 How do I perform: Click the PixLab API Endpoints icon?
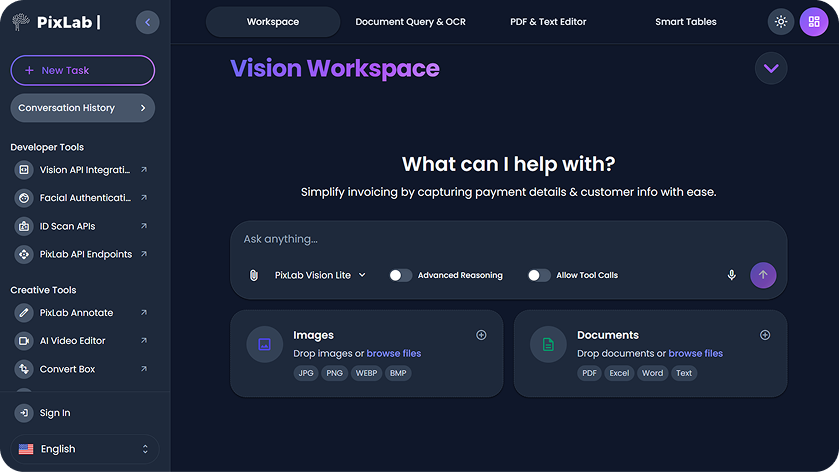24,254
